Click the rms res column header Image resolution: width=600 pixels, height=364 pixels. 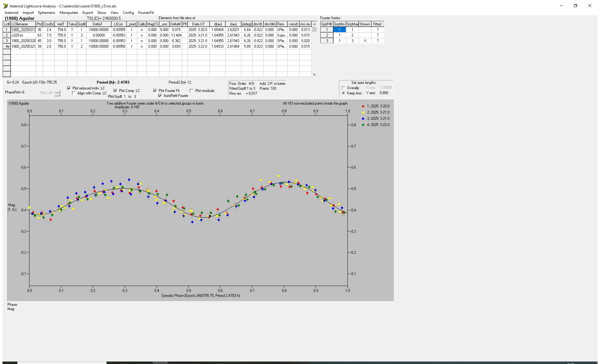tap(305, 24)
